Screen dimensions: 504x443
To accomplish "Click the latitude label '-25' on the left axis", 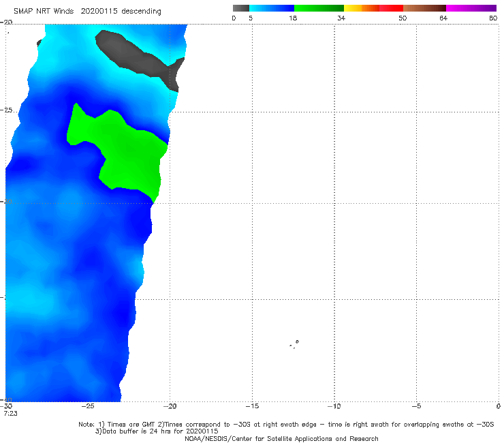I will tap(6, 110).
